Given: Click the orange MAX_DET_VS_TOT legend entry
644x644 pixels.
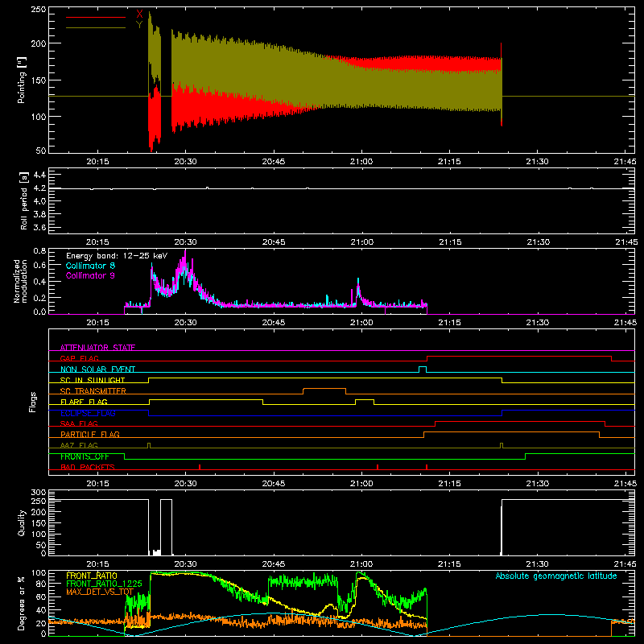Looking at the screenshot, I should pos(100,592).
